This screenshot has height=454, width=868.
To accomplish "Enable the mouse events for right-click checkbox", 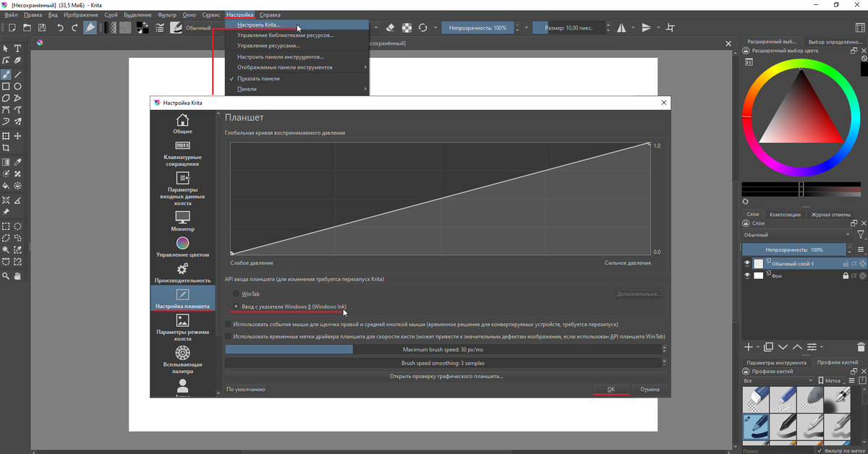I will (229, 325).
